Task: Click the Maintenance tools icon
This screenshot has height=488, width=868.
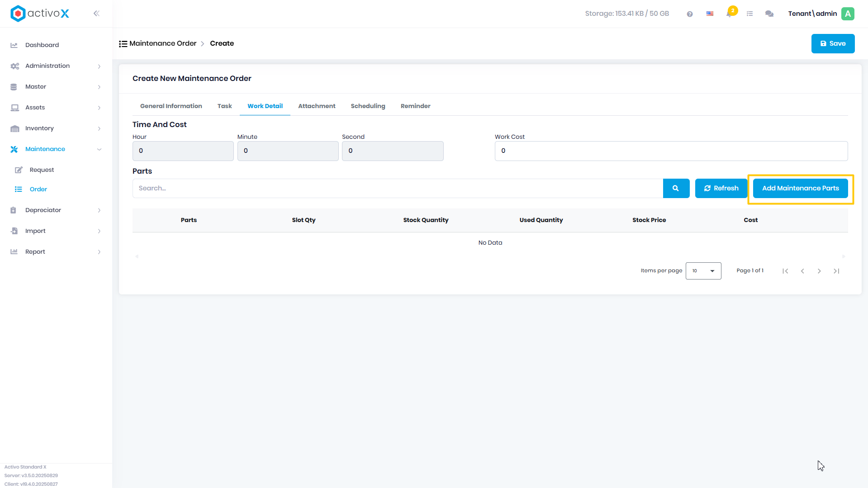Action: tap(14, 149)
